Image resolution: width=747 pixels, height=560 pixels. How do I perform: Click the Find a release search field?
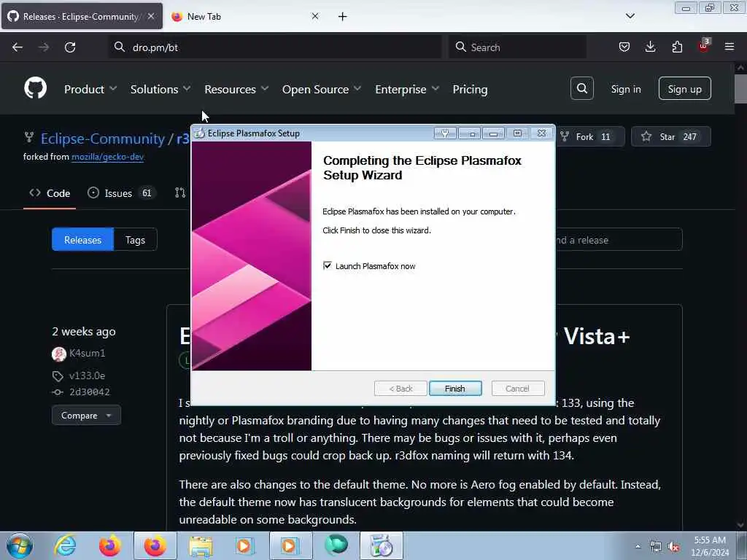619,239
